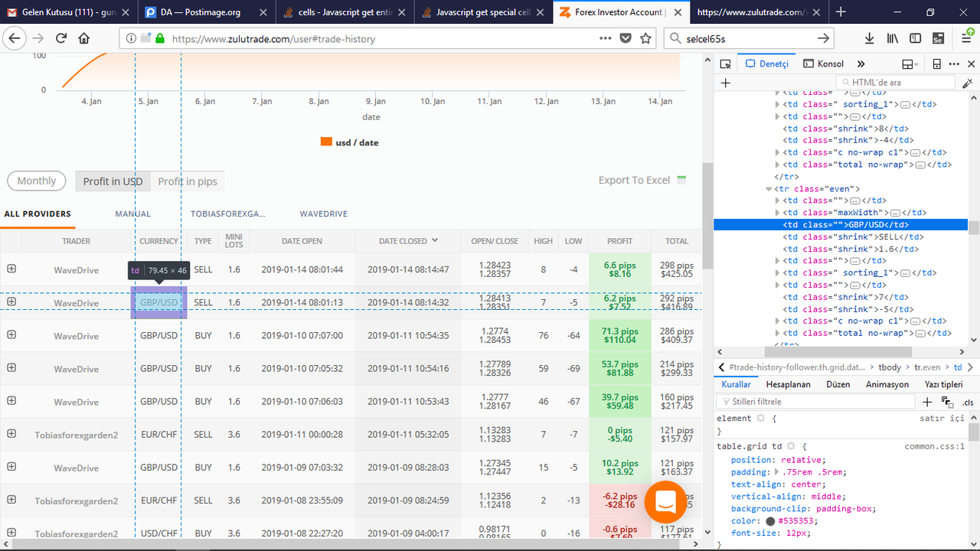The width and height of the screenshot is (980, 551).
Task: Switch the chart to Profit in USD
Action: (113, 181)
